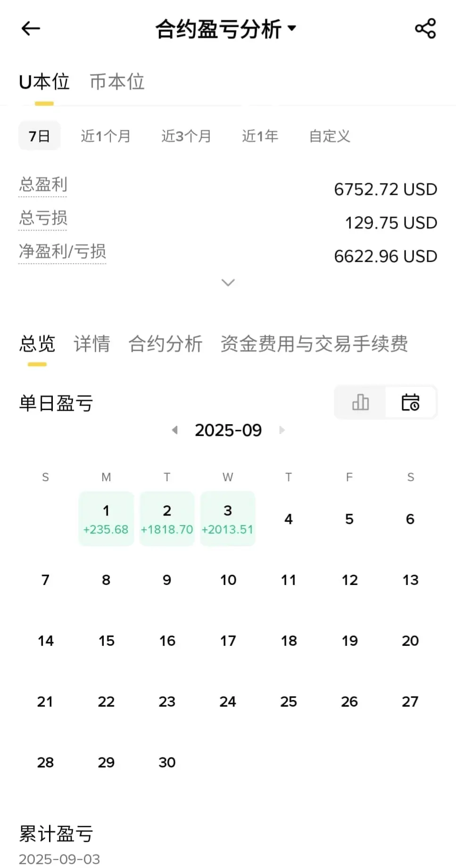
Task: Switch to bar chart view icon
Action: point(360,402)
